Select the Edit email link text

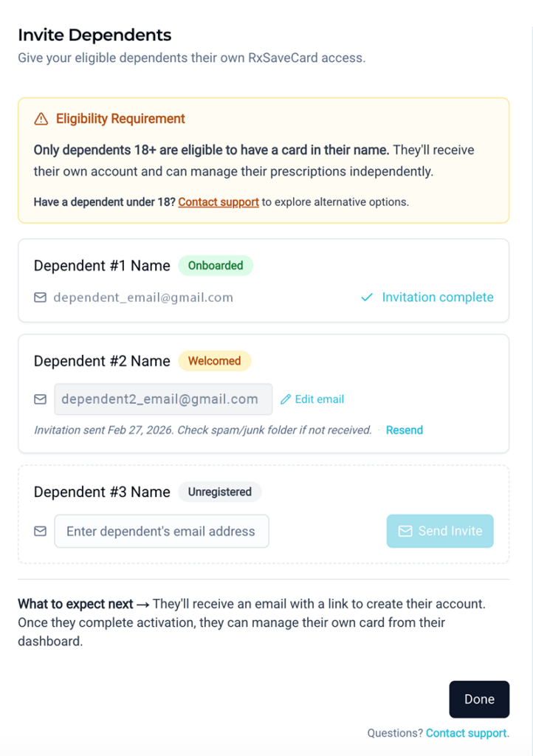(x=320, y=399)
